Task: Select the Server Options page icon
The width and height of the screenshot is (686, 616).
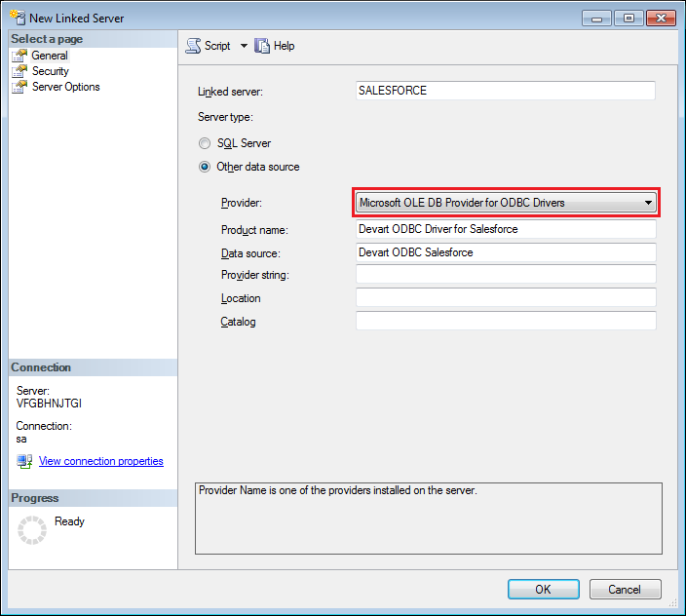Action: coord(19,87)
